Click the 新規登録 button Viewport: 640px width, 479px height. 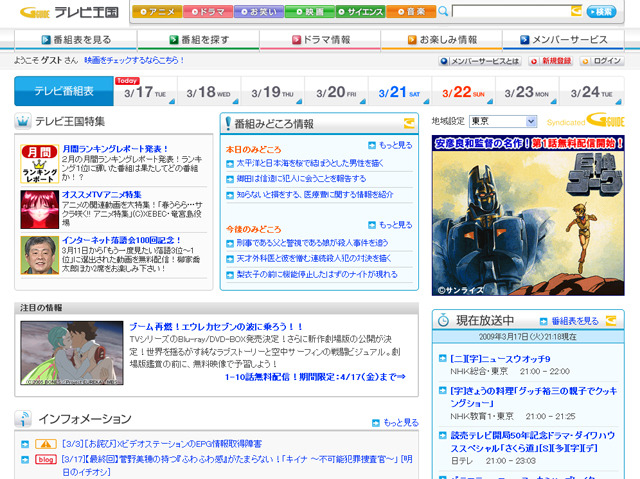[551, 61]
